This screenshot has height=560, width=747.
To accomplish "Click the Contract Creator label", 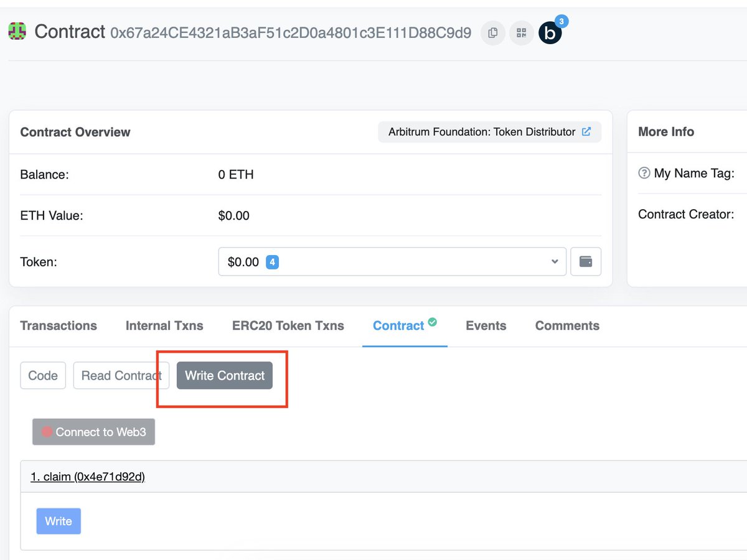I will click(686, 214).
